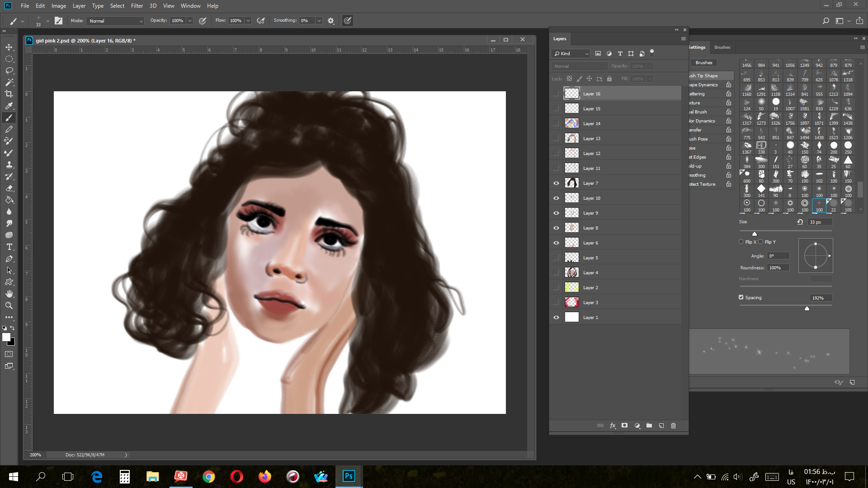Screen dimensions: 868x488
Task: Select the Brush tool in toolbar
Action: [x=9, y=117]
